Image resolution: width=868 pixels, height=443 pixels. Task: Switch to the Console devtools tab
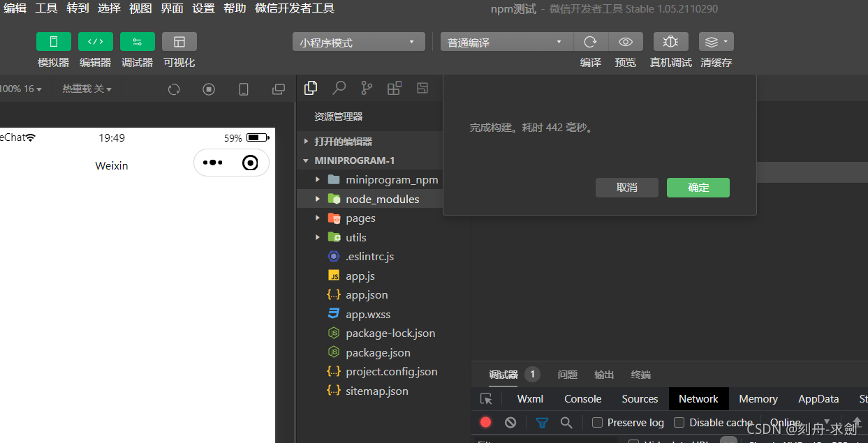click(583, 399)
